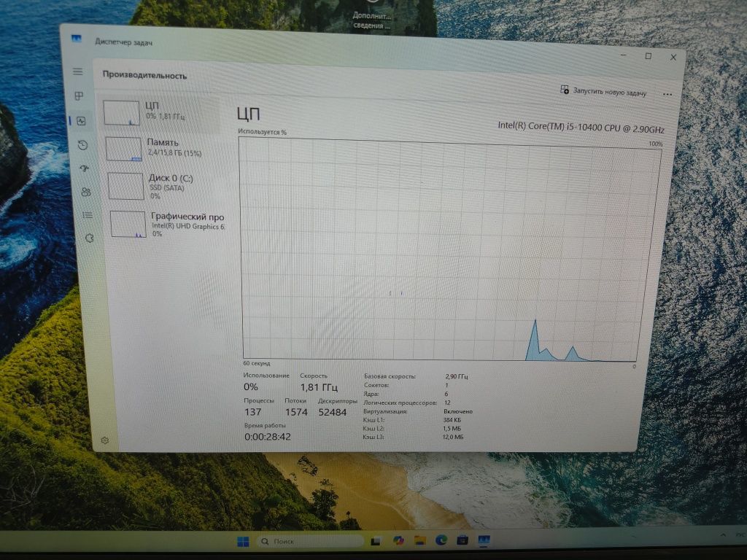Click the Логических процессоров label

point(400,402)
